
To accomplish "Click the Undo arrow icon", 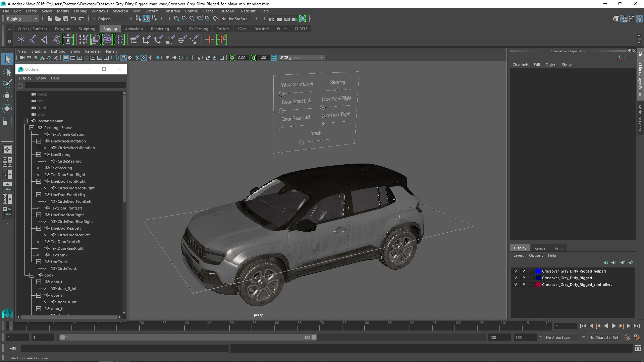I will (73, 19).
